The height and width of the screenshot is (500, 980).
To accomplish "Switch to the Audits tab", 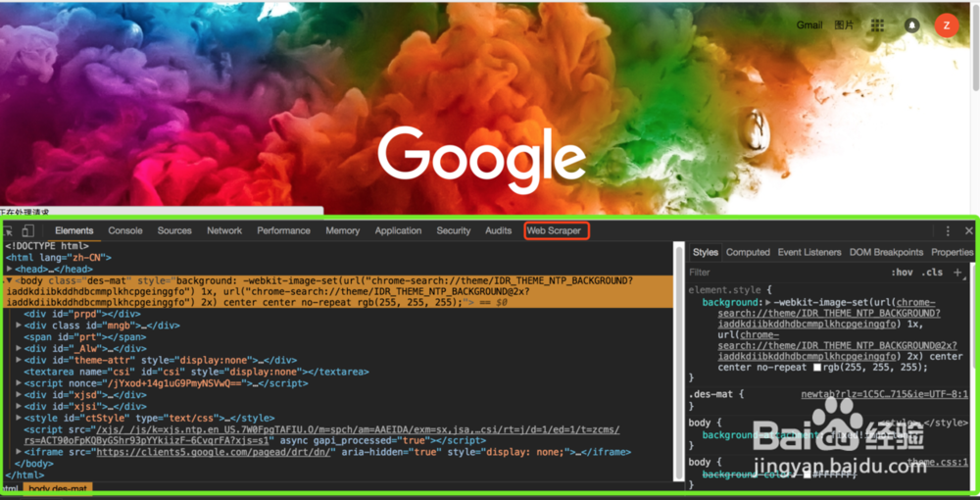I will pyautogui.click(x=498, y=230).
